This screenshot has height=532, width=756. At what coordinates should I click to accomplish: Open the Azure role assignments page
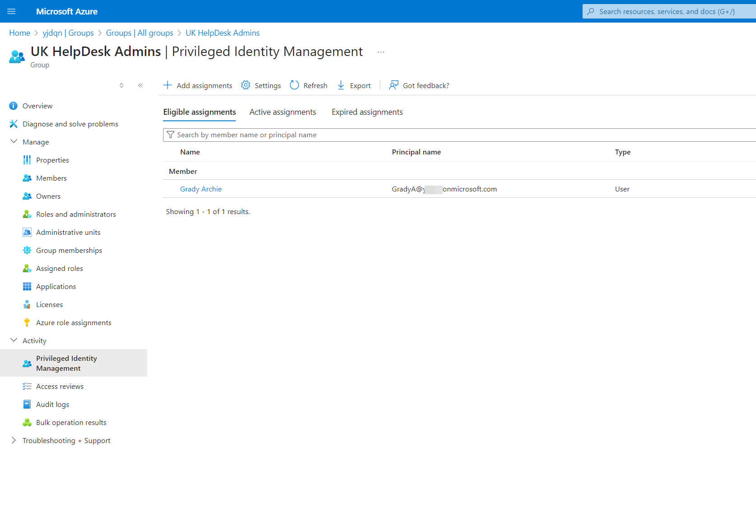(74, 322)
